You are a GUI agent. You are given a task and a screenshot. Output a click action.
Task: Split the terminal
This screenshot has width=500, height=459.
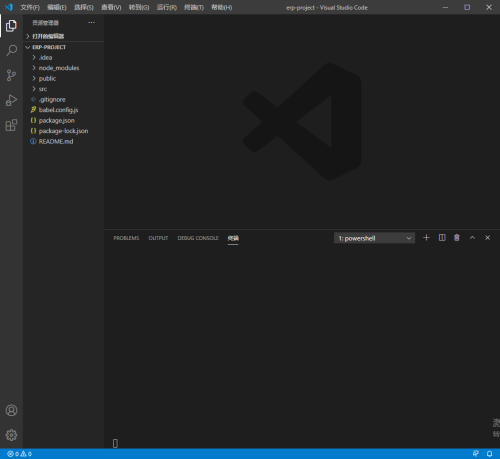point(442,238)
